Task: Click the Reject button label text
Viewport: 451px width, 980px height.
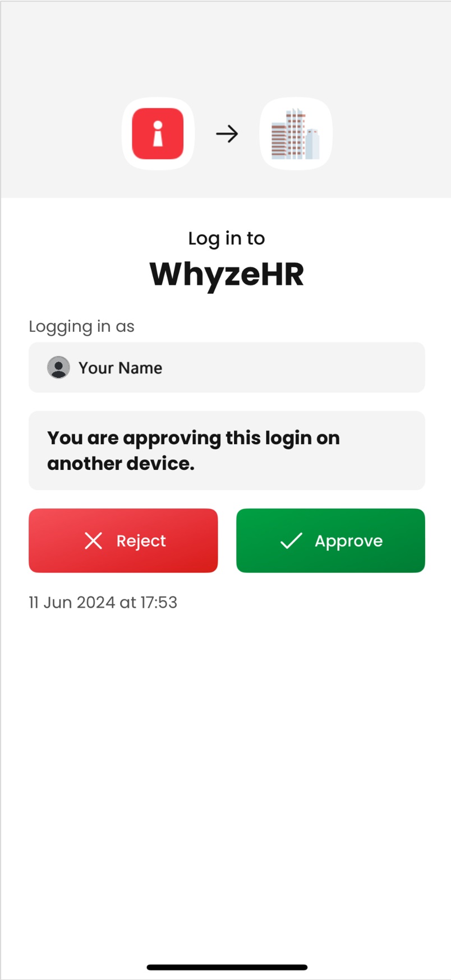Action: point(141,541)
